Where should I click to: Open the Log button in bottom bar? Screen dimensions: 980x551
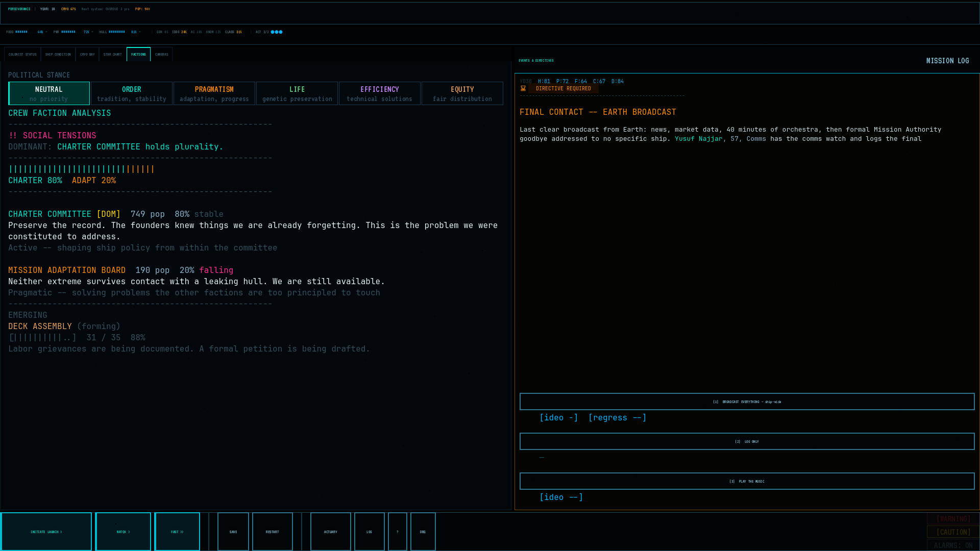pyautogui.click(x=370, y=532)
